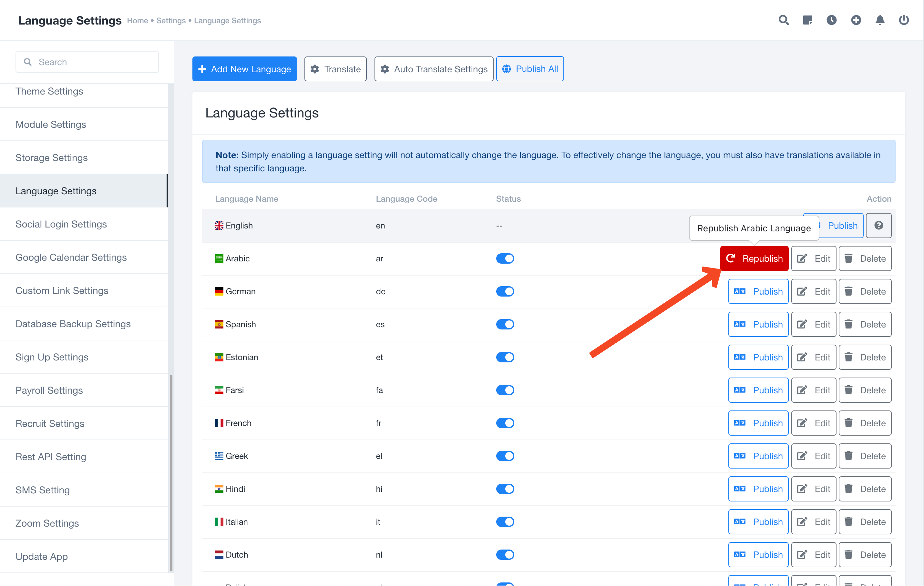Click the Home breadcrumb link

[137, 21]
